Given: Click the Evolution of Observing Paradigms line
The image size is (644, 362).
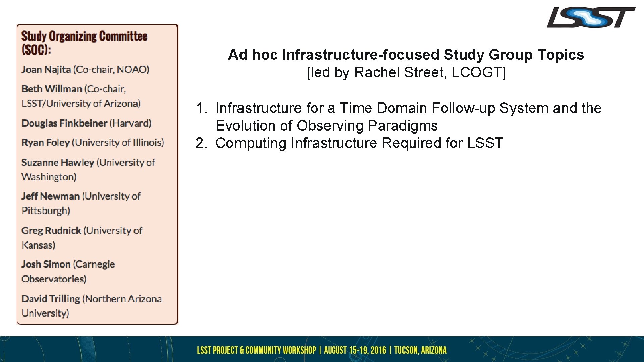Looking at the screenshot, I should pyautogui.click(x=326, y=126).
